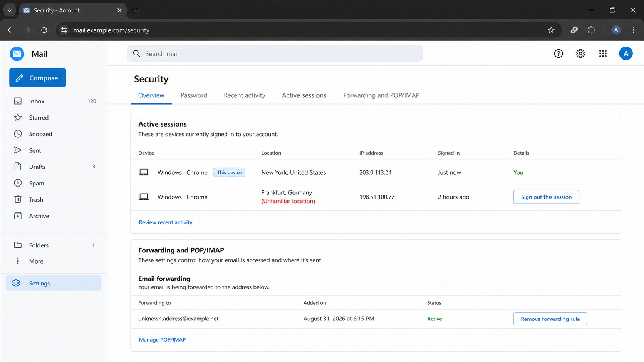644x362 pixels.
Task: Open the Sent folder
Action: (54, 150)
